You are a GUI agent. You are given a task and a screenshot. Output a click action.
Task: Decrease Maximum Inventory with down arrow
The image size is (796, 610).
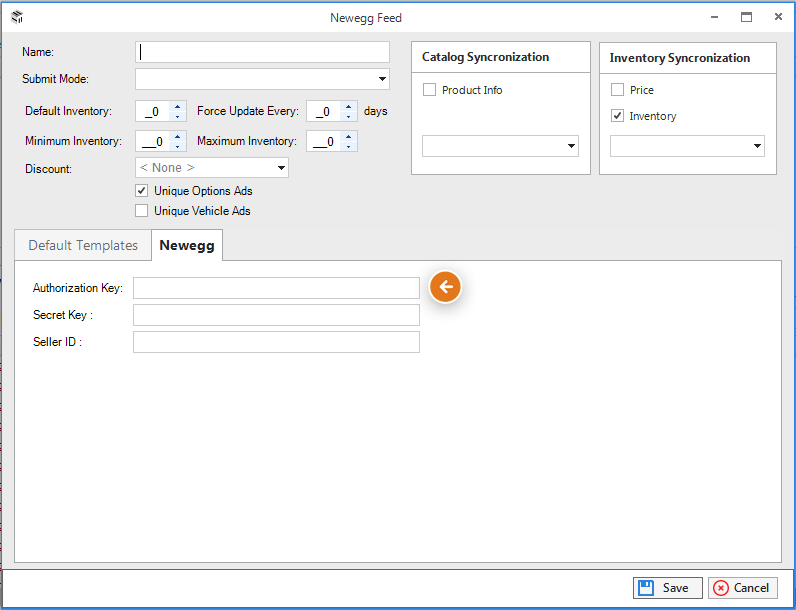[349, 146]
